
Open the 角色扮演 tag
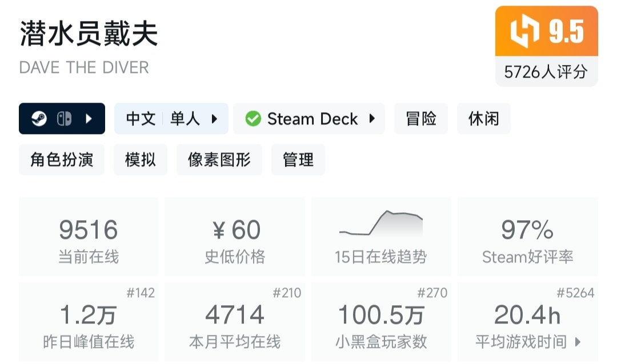[62, 160]
